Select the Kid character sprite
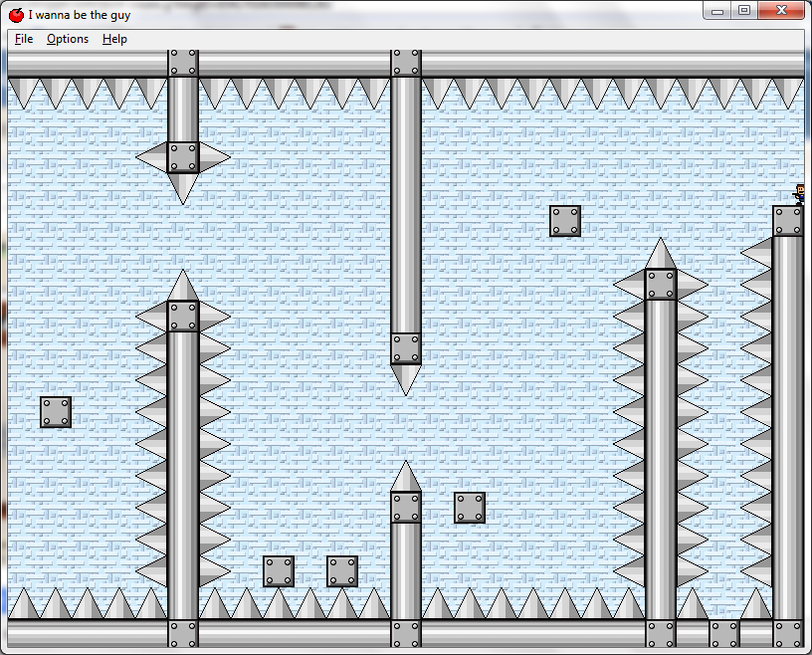Screen dimensions: 812x655 point(799,195)
